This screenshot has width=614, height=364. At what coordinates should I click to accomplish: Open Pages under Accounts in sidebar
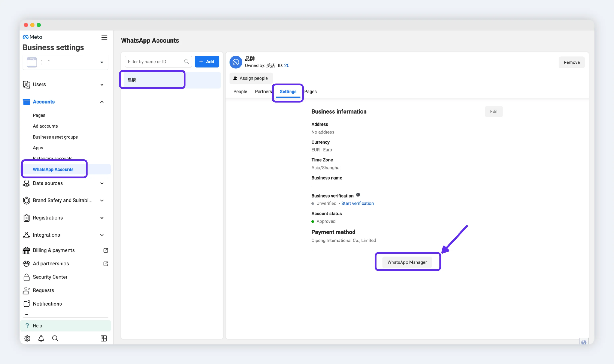point(39,115)
